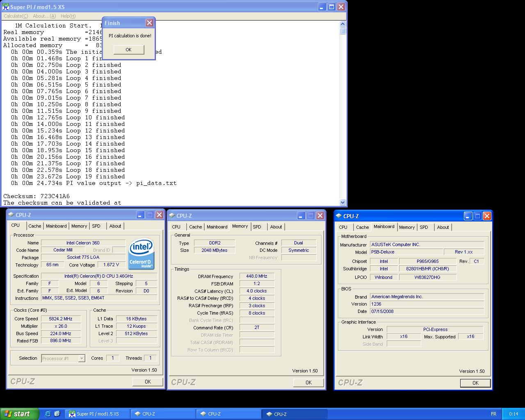Click the left CPU-Z window title icon
The image size is (525, 420).
click(11, 215)
